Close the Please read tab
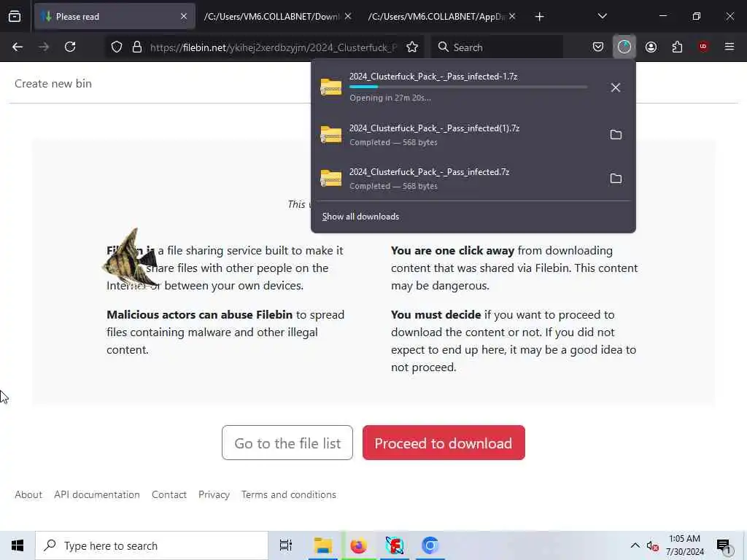The height and width of the screenshot is (560, 747). click(184, 16)
